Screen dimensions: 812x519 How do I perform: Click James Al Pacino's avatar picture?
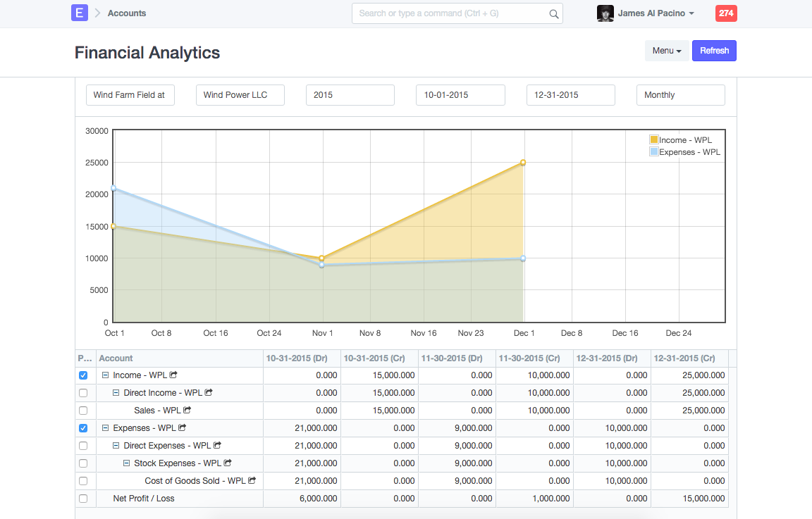[605, 13]
